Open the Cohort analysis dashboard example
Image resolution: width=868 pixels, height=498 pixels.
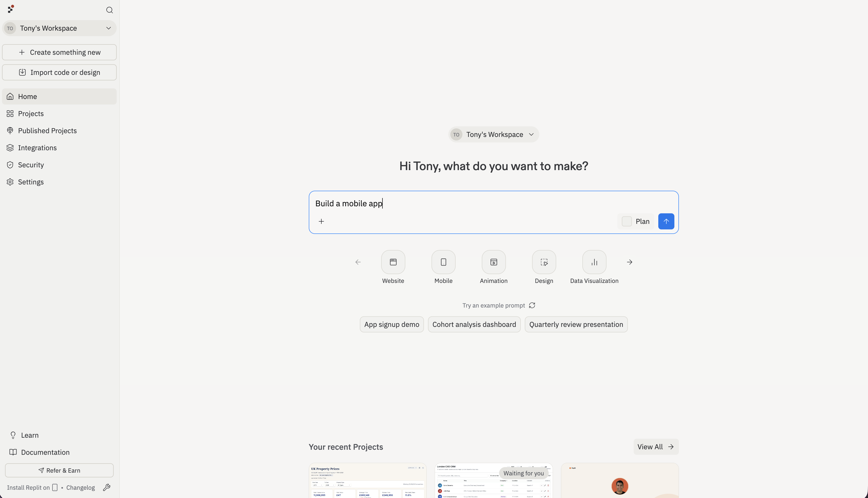(474, 324)
